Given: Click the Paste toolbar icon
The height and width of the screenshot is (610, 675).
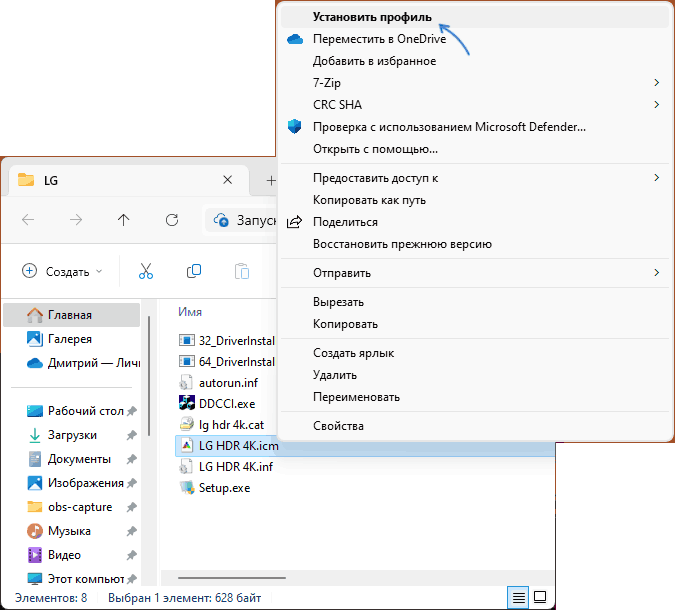Looking at the screenshot, I should (242, 272).
